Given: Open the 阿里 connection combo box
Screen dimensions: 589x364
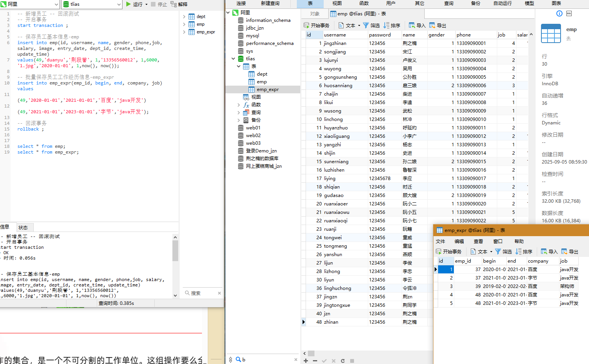Looking at the screenshot, I should (30, 4).
